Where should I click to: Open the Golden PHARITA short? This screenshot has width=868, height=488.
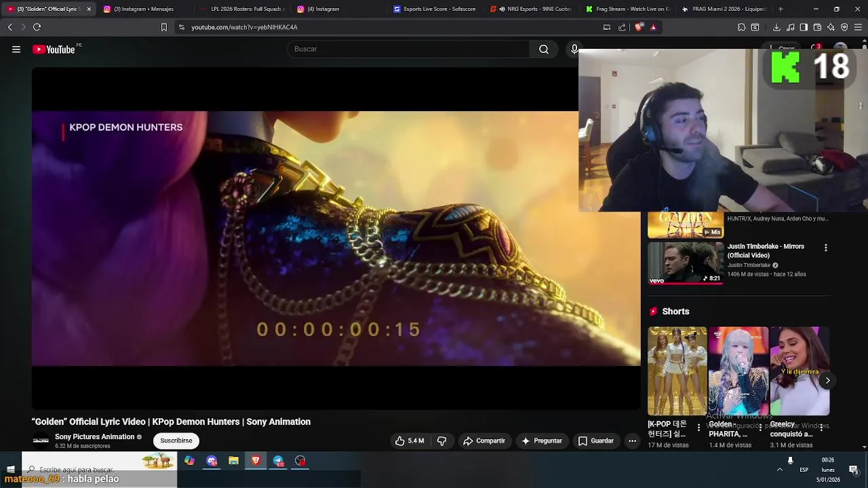pos(738,371)
